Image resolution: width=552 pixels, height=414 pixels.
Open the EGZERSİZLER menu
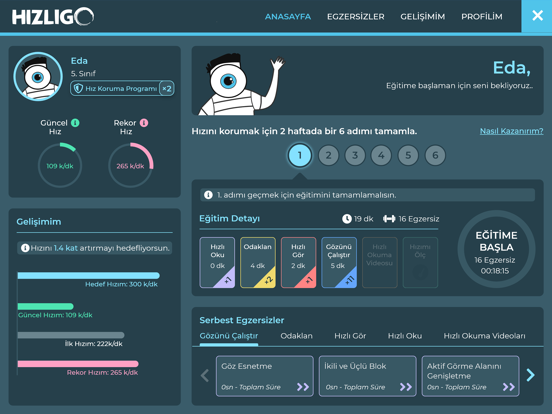point(356,17)
